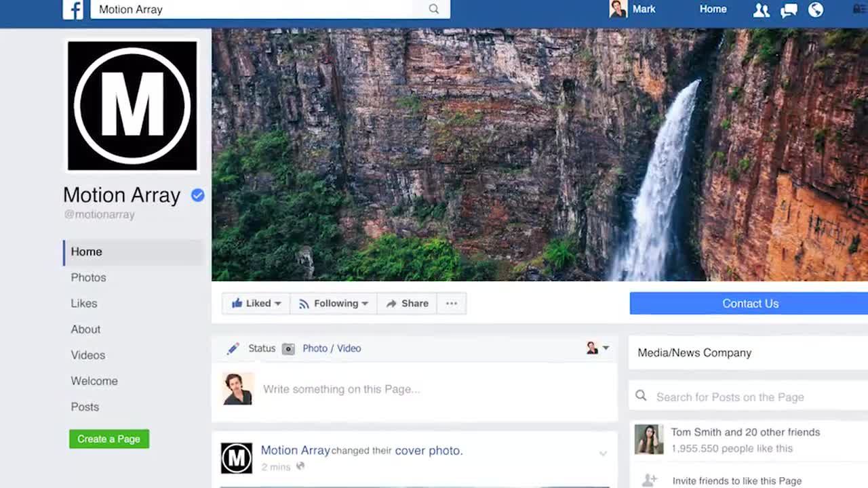868x488 pixels.
Task: Click the Facebook logo icon
Action: [x=73, y=9]
